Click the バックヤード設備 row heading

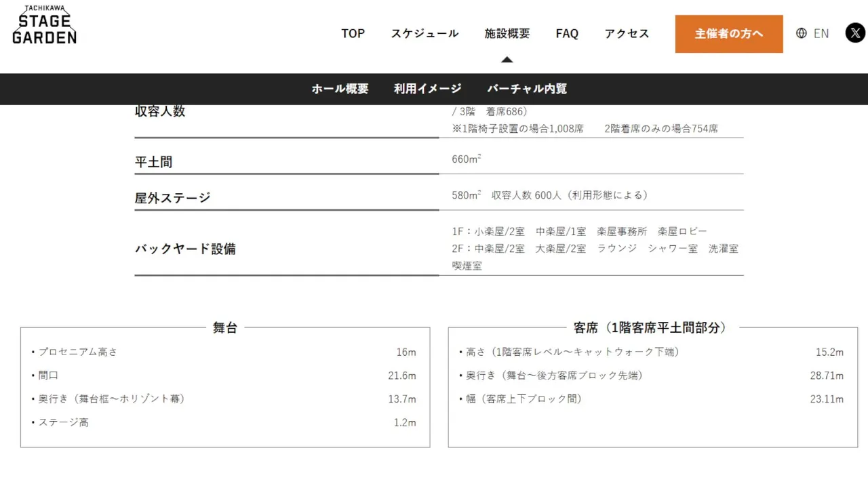185,249
